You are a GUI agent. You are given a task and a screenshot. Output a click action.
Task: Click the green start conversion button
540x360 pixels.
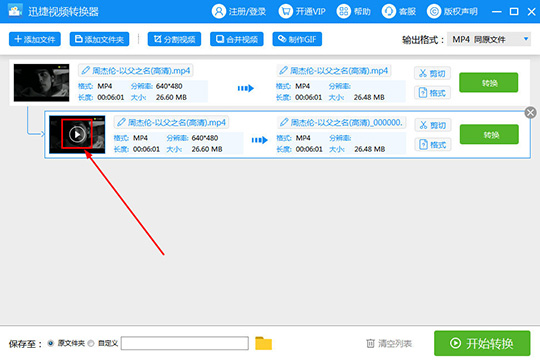pyautogui.click(x=482, y=343)
